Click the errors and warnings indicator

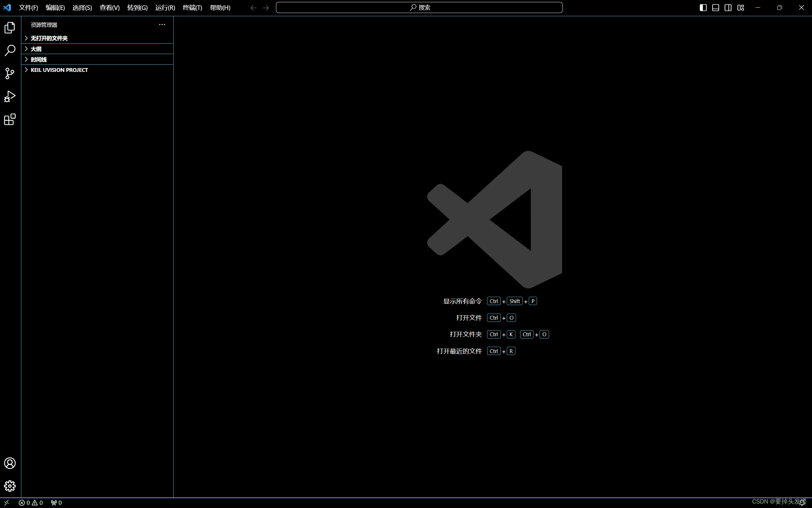click(31, 502)
